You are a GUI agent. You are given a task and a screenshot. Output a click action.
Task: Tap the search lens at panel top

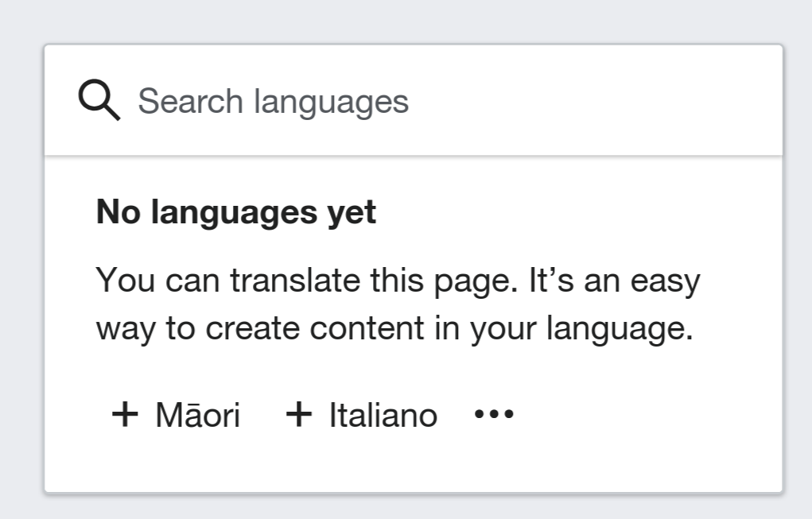pos(99,100)
